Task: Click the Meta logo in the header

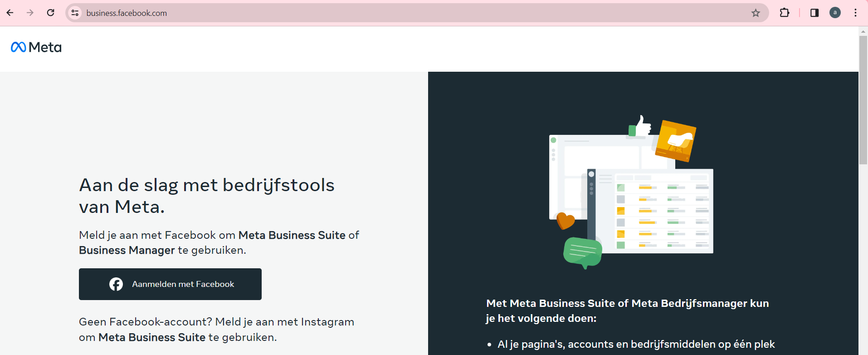Action: click(36, 47)
